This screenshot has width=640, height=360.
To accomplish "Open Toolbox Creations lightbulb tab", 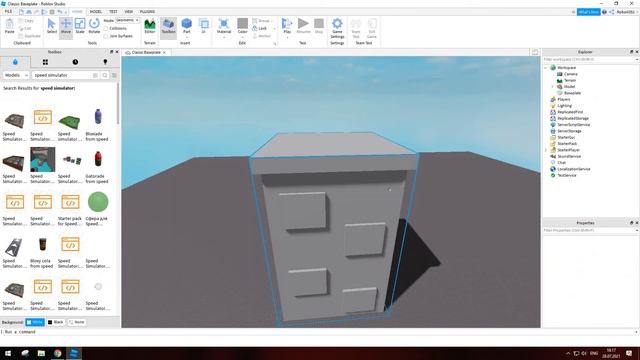I will click(x=105, y=62).
